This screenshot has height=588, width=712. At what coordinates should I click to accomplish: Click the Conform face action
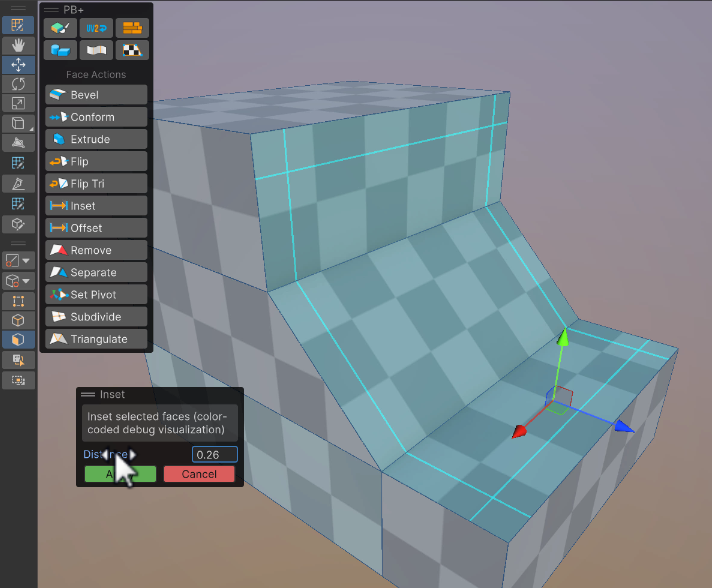coord(96,117)
